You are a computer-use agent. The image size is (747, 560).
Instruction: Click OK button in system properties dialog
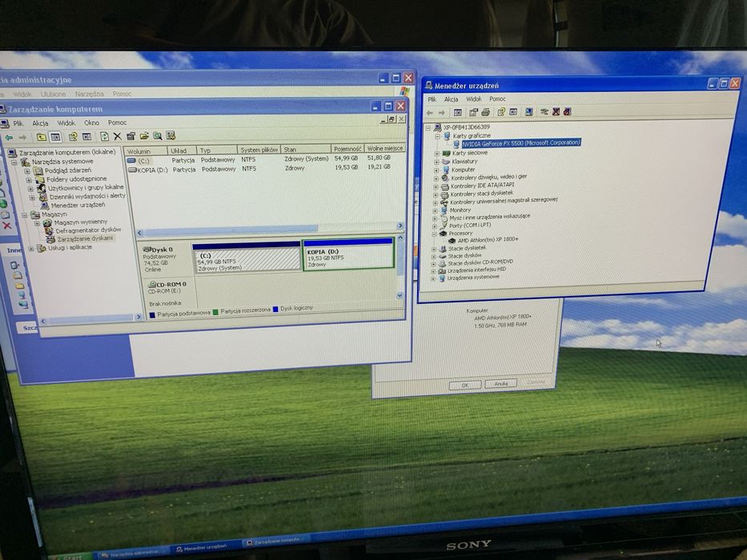(x=465, y=386)
